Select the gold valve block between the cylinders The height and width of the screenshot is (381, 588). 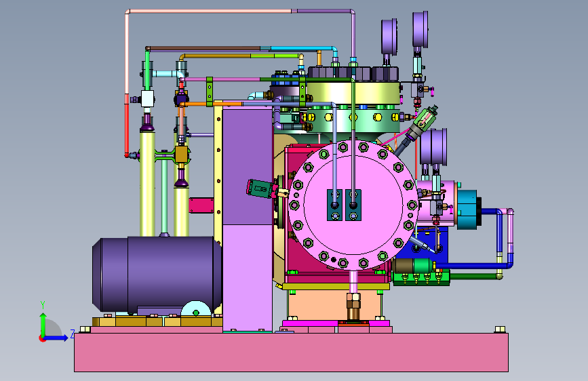181,155
